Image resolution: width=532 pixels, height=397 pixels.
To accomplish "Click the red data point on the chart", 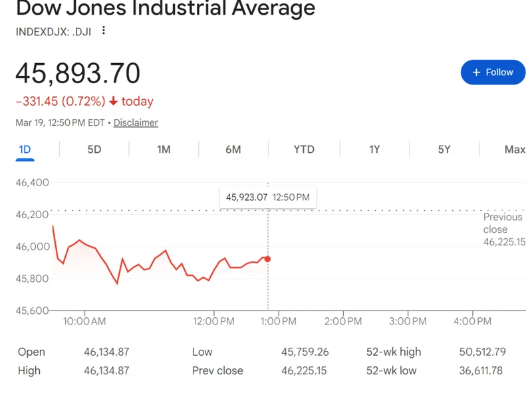I will [267, 259].
